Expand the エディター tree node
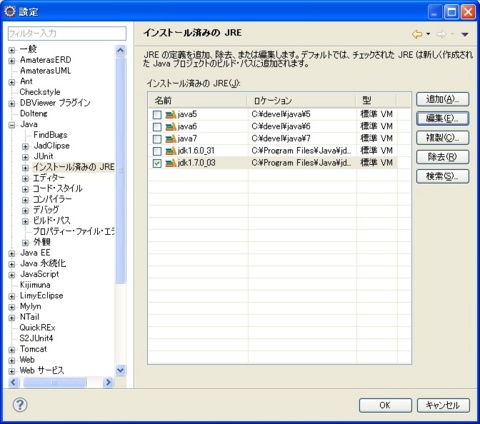Screen dimensions: 480x424 [25, 179]
